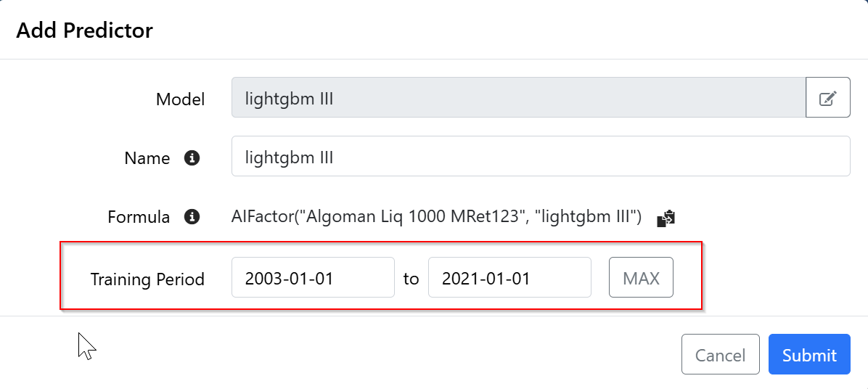The image size is (868, 389).
Task: Select the 2003-01-01 start date field
Action: pos(313,278)
